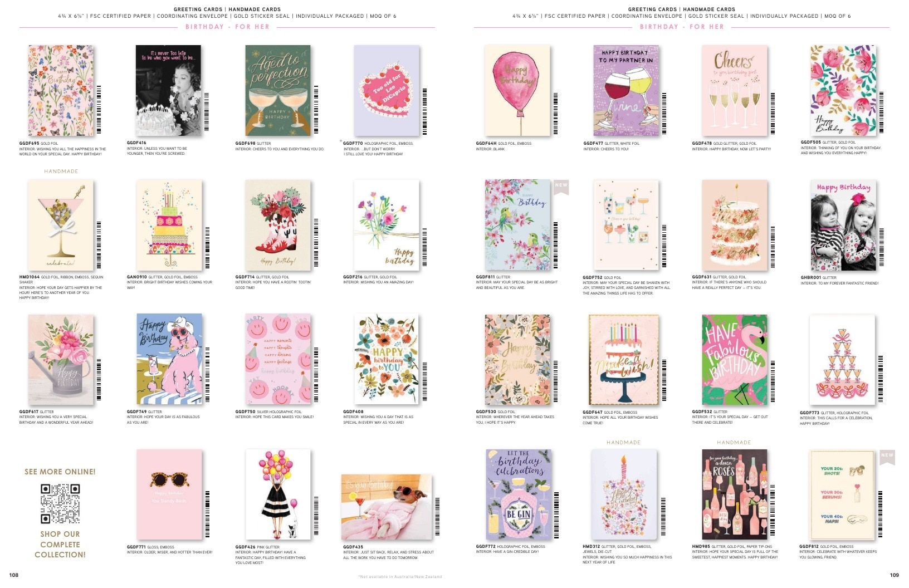Select the sunglasses card GGDF771
Image resolution: width=909 pixels, height=588 pixels.
169,494
